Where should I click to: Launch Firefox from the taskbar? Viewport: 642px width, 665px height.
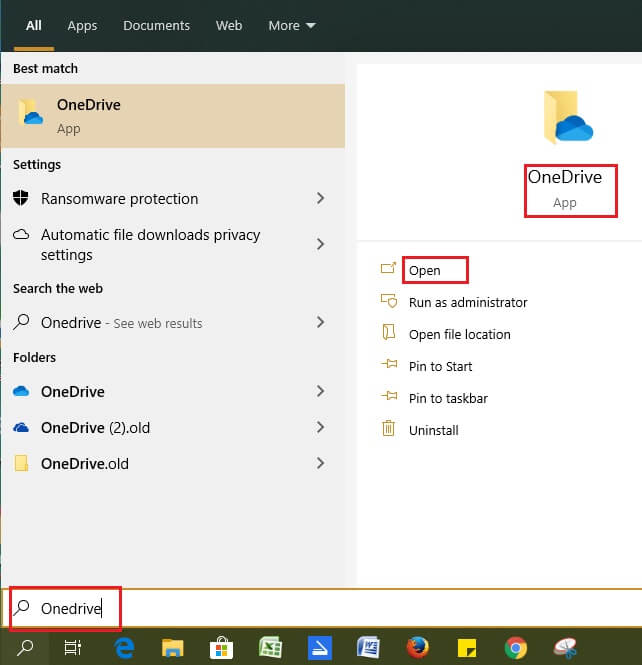pyautogui.click(x=417, y=648)
